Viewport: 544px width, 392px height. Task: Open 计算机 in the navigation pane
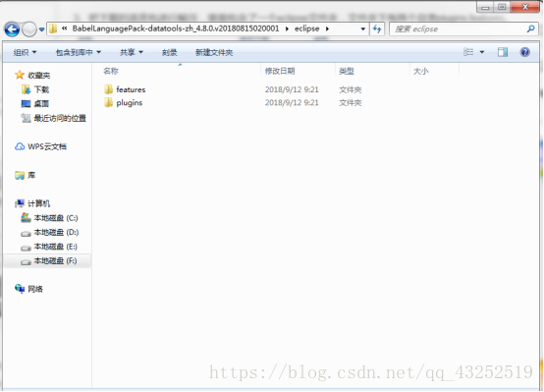pos(38,203)
